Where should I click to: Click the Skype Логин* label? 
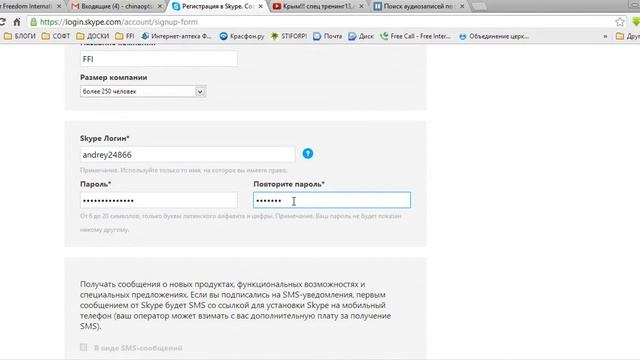[x=104, y=138]
